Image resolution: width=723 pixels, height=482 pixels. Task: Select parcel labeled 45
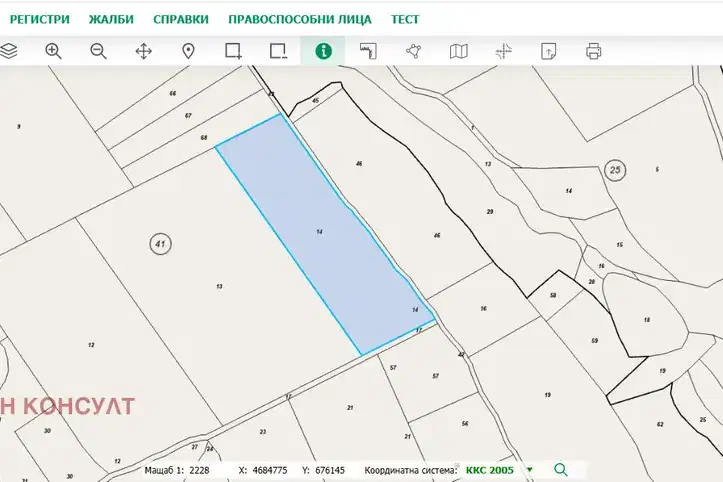click(315, 101)
